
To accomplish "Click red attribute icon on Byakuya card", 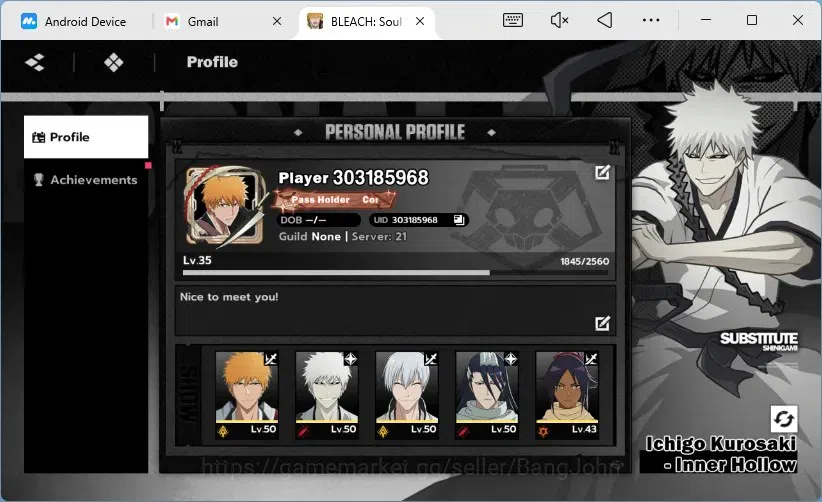I will point(463,431).
